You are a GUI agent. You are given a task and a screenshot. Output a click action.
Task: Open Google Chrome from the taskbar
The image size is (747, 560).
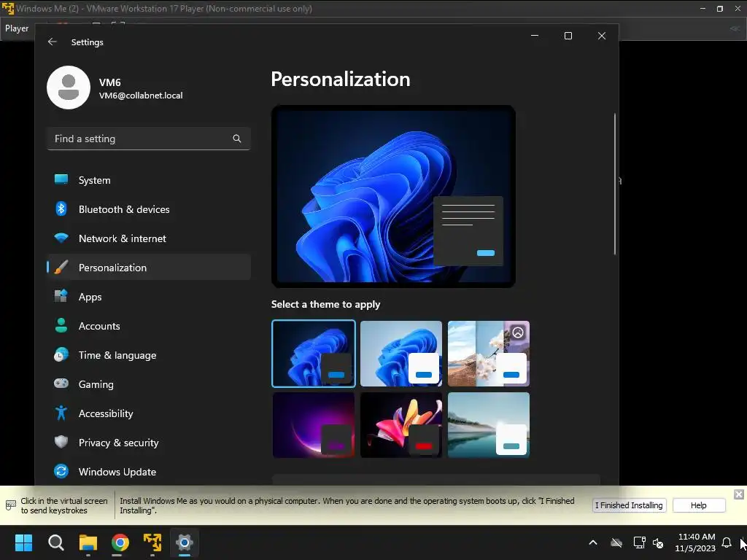(120, 542)
